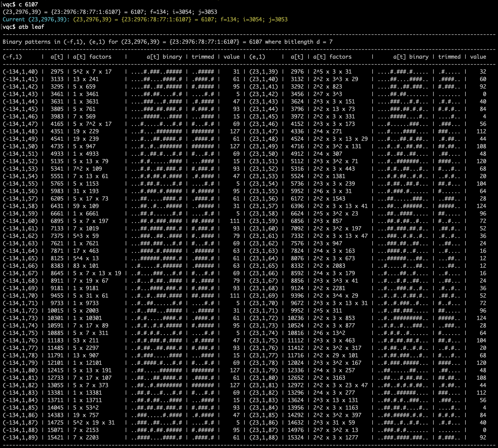Click the factors '2^5 x 311'
Viewport: 498px width, 448px height.
[x=328, y=311]
